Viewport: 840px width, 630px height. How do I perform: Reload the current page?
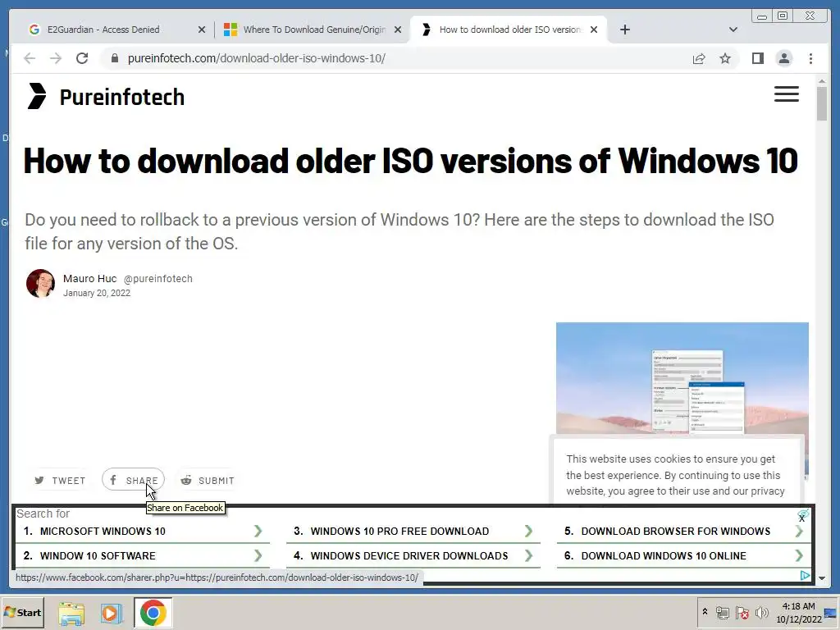point(82,58)
